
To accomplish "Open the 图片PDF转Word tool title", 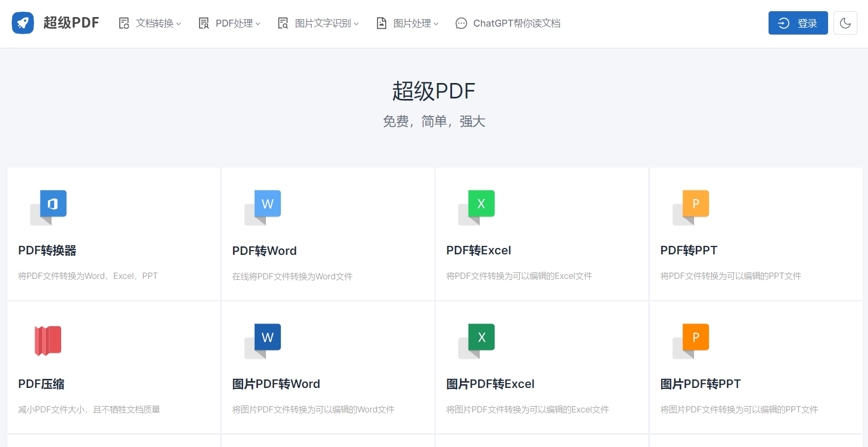I will click(276, 384).
